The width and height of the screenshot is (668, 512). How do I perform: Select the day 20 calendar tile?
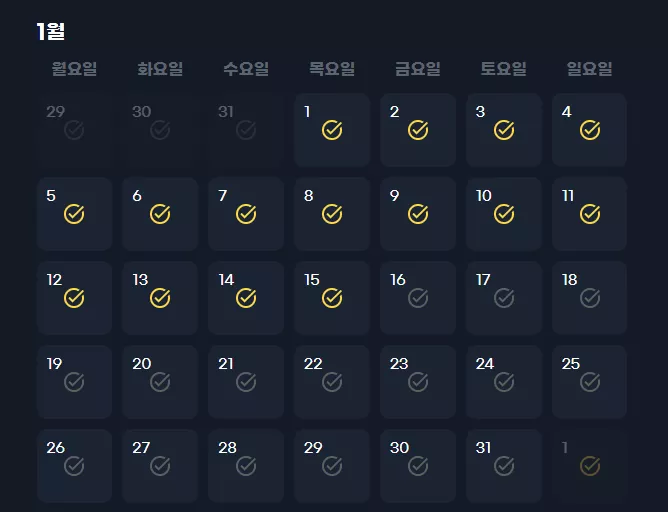tap(160, 382)
